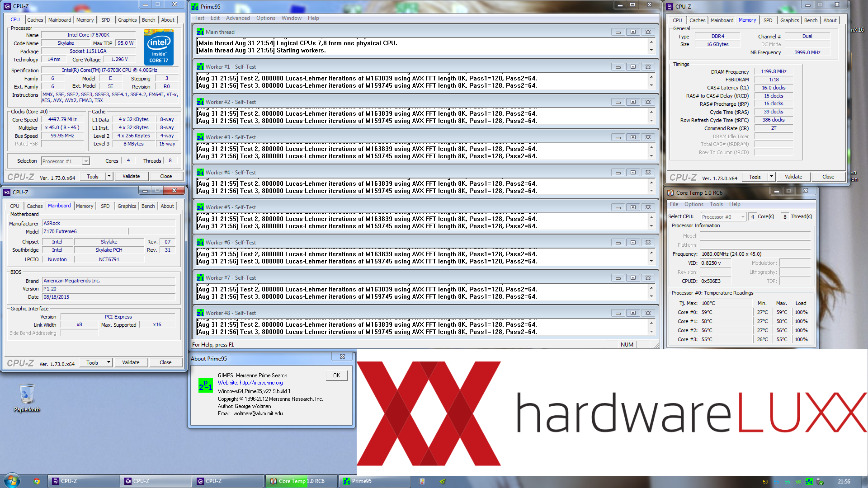
Task: Click Worker #1 scroll down arrow
Action: [x=651, y=85]
